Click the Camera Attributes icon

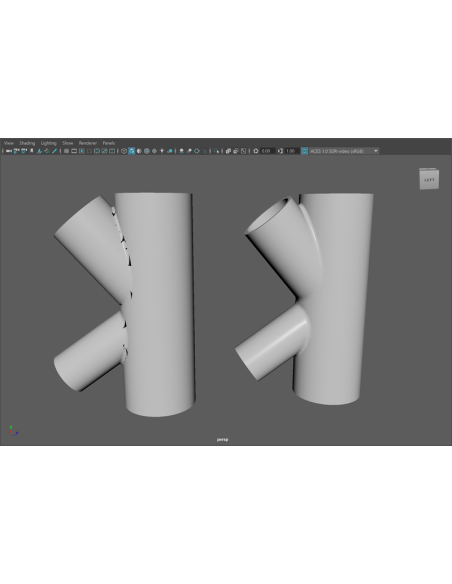click(x=24, y=151)
